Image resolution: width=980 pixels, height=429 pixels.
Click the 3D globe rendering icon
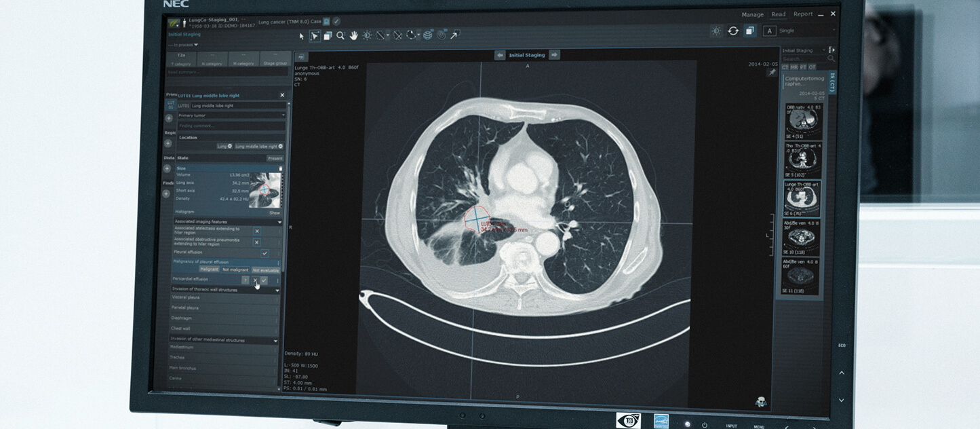click(428, 35)
